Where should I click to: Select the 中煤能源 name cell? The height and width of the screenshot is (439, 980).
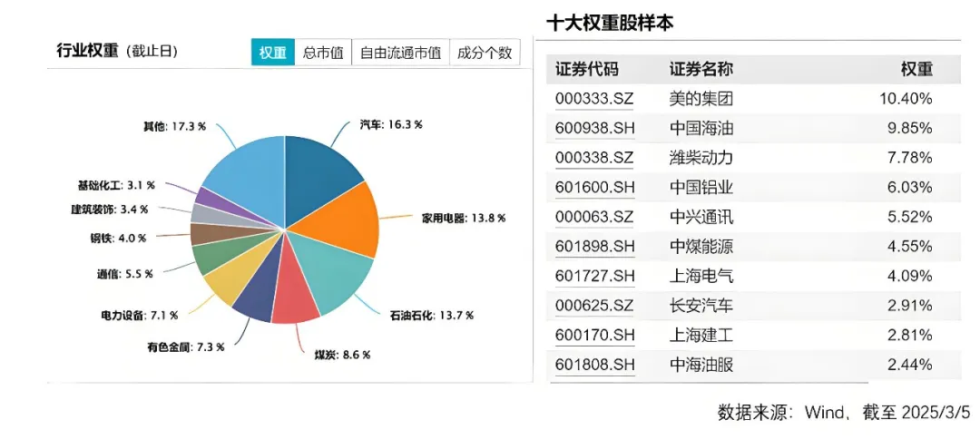[x=701, y=247]
